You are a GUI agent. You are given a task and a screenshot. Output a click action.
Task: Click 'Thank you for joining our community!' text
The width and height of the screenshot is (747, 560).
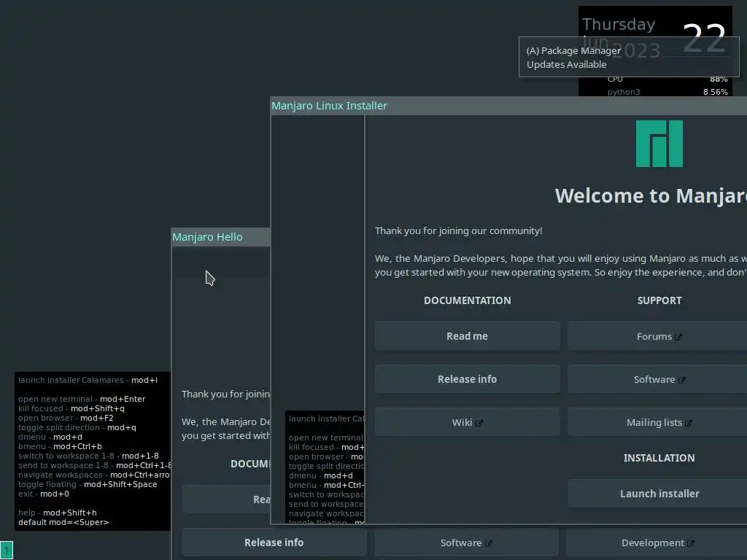pyautogui.click(x=458, y=231)
